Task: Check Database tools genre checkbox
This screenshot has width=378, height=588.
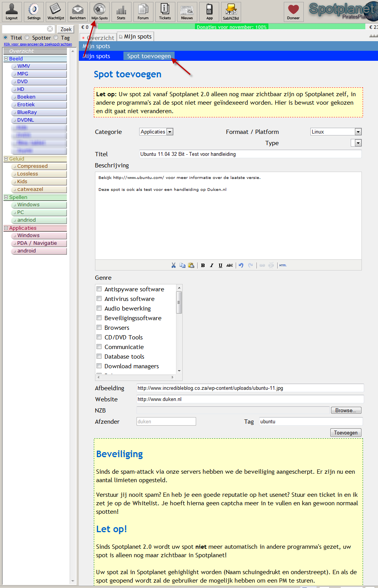Action: pos(99,356)
